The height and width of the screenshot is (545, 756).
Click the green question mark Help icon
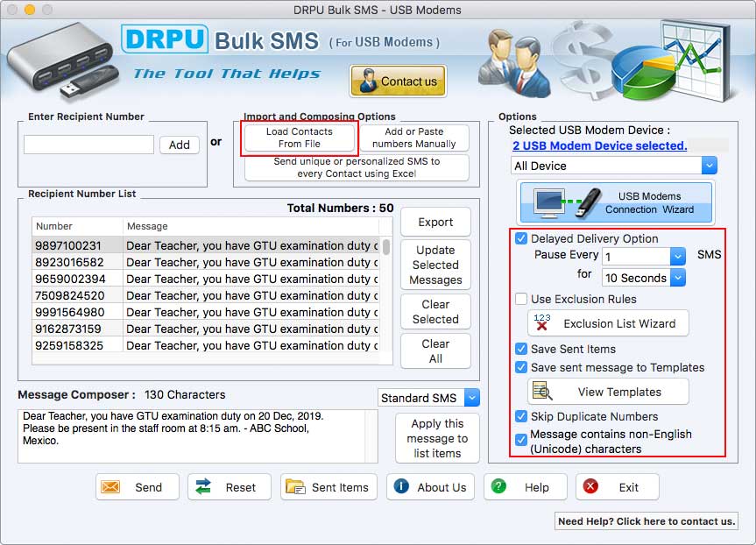(x=498, y=486)
